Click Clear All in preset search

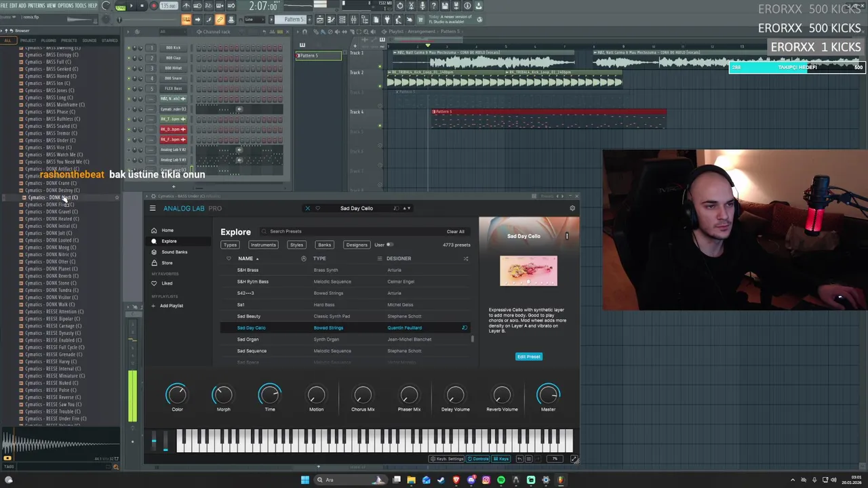(x=456, y=232)
